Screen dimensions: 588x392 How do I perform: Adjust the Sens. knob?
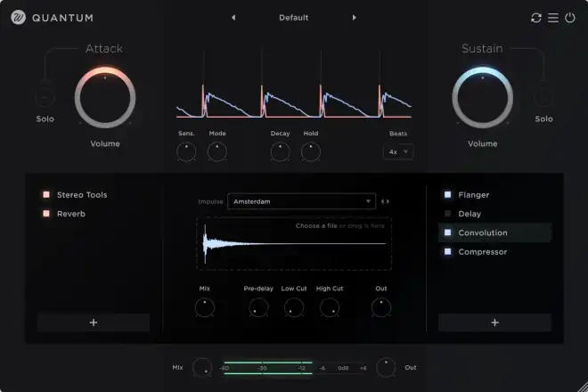[x=186, y=152]
